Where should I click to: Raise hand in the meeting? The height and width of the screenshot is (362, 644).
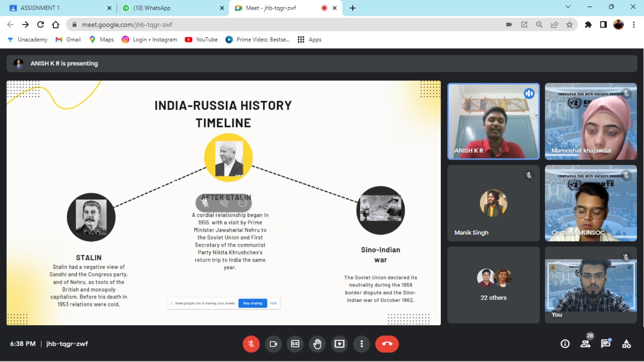pos(317,344)
